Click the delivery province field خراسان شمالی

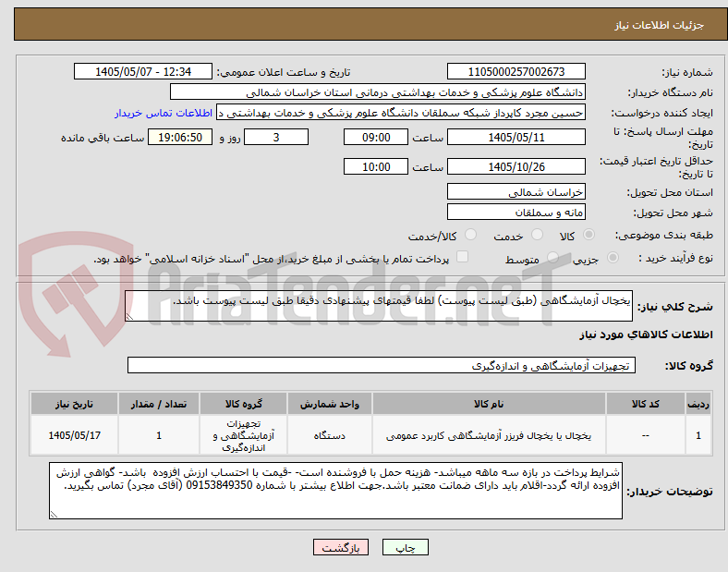pyautogui.click(x=516, y=192)
